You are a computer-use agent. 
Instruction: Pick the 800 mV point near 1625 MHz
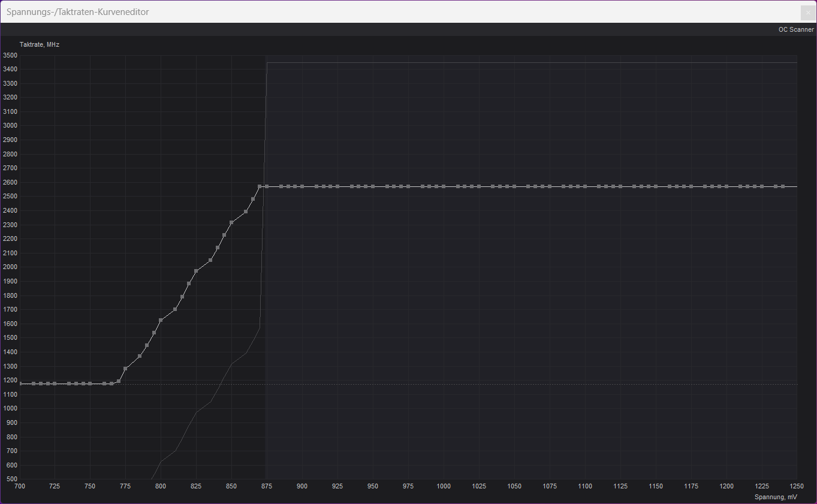click(161, 320)
